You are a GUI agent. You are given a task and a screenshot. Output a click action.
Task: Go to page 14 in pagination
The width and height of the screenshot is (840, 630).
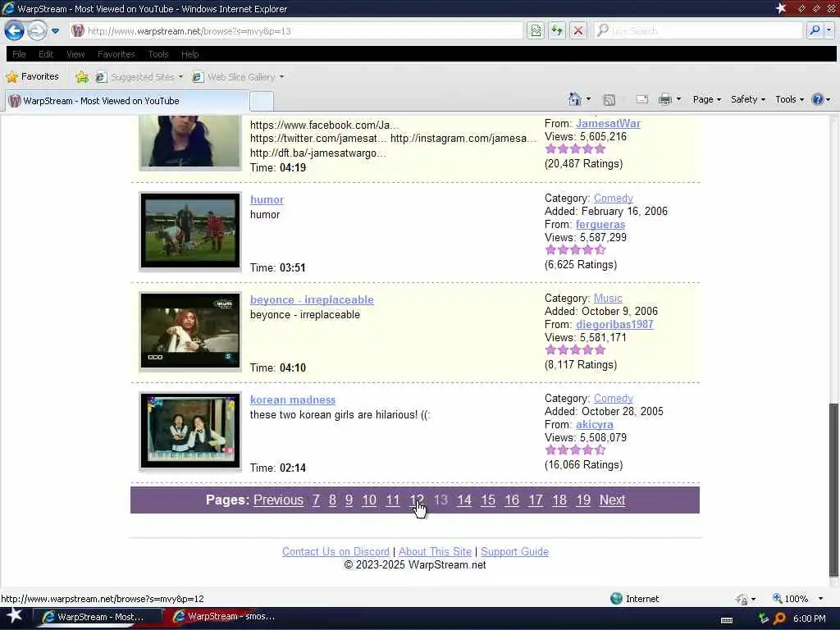(x=464, y=500)
